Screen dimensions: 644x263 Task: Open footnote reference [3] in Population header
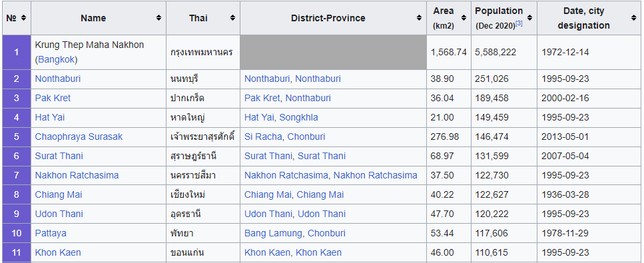tap(519, 23)
